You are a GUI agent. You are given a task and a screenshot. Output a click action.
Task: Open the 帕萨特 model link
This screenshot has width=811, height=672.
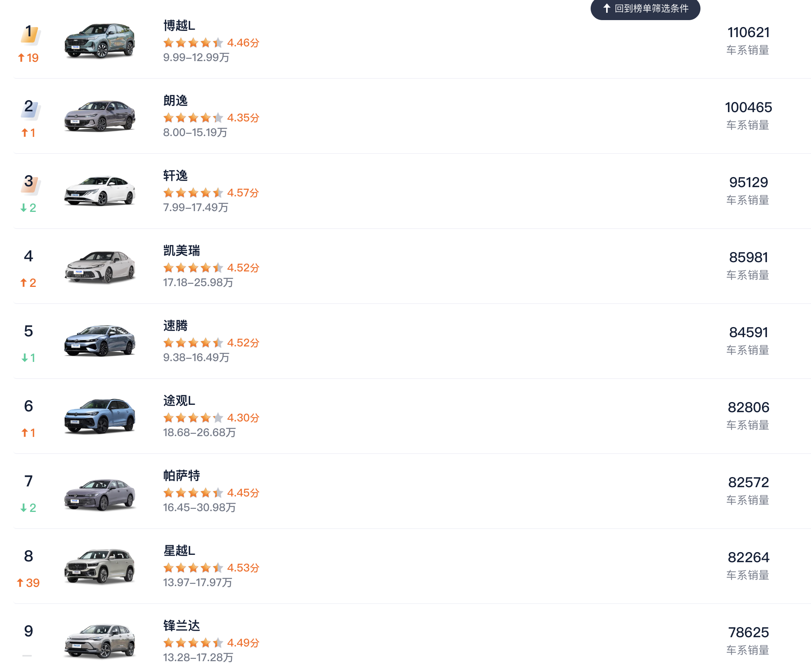(181, 476)
